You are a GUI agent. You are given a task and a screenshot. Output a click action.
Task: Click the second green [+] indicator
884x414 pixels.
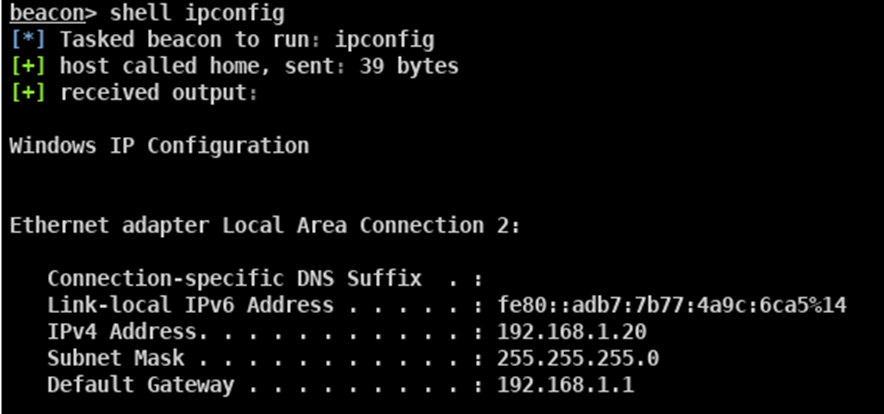(x=28, y=93)
